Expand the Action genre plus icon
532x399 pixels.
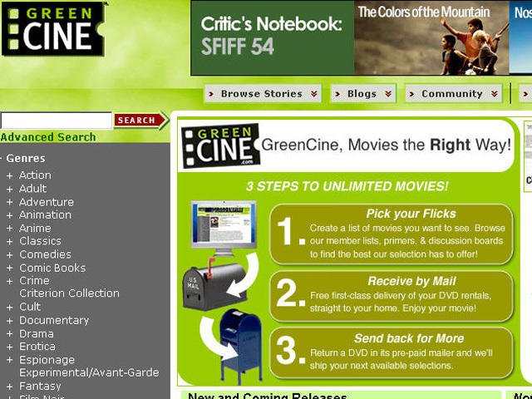click(x=10, y=175)
